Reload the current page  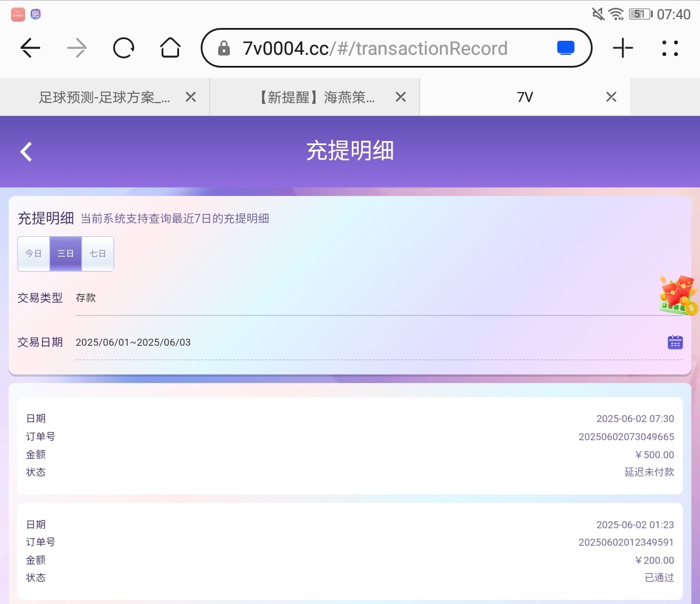[124, 48]
